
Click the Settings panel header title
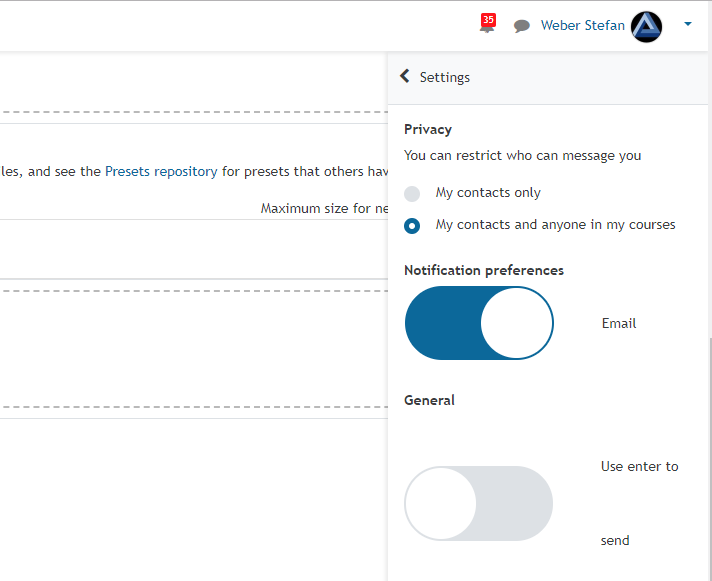(445, 77)
